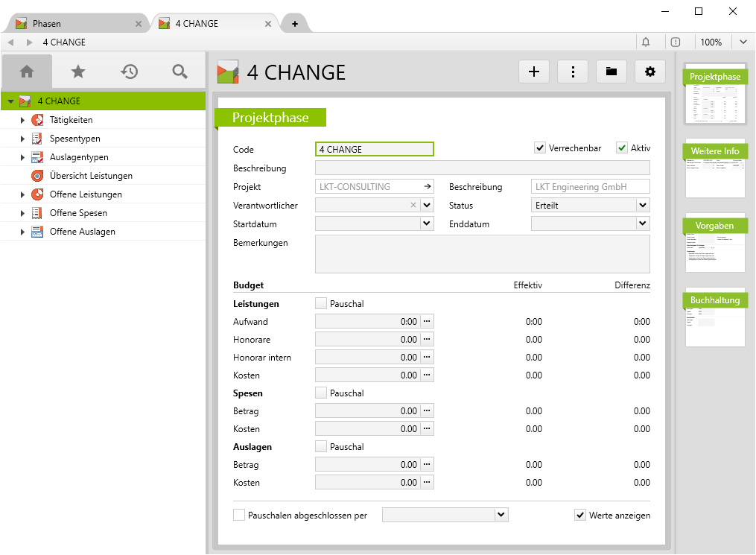Image resolution: width=756 pixels, height=555 pixels.
Task: Click the search magnifier icon
Action: click(180, 72)
